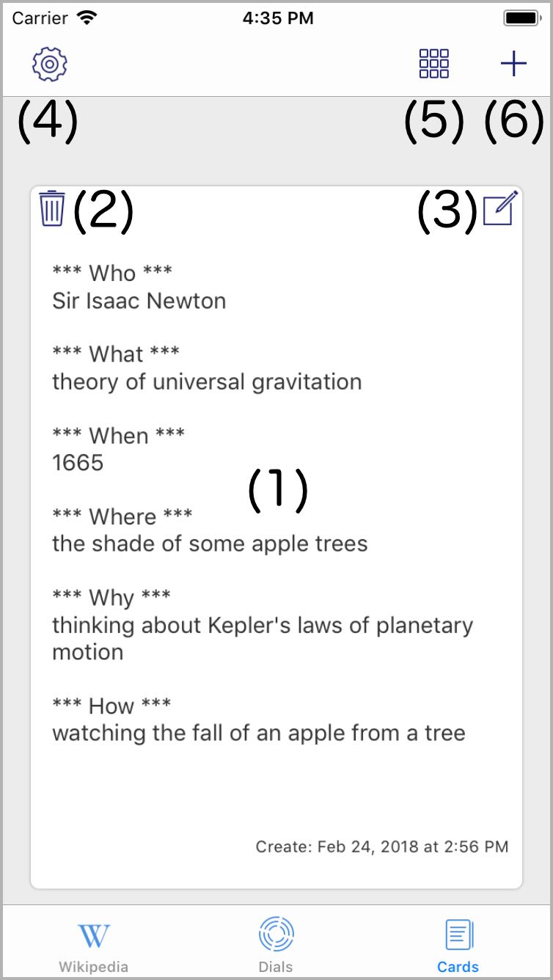The width and height of the screenshot is (553, 980).
Task: Select the Cards tab
Action: click(458, 946)
